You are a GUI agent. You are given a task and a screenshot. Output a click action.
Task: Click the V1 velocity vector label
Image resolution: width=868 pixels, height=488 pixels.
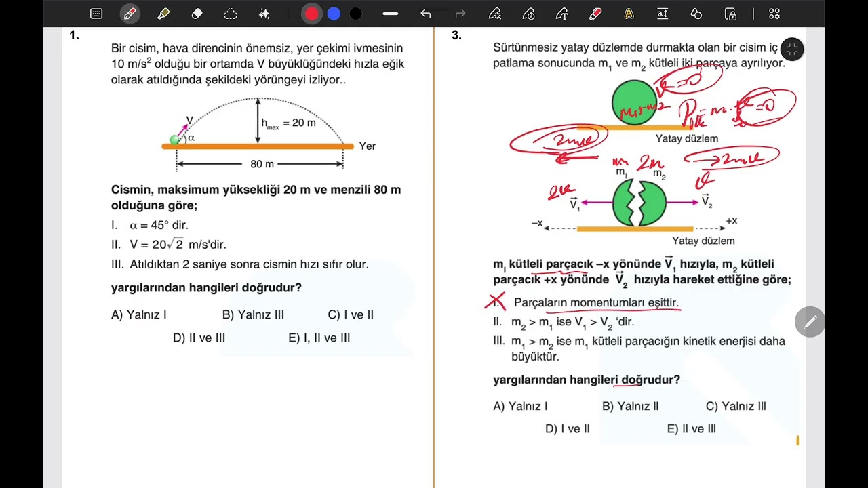point(574,203)
